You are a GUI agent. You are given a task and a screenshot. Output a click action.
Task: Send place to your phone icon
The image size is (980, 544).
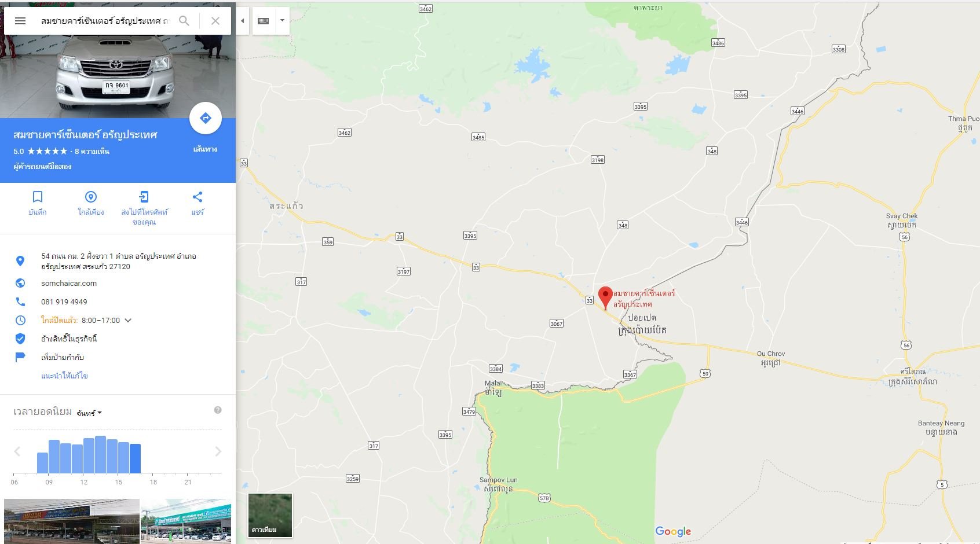pos(144,197)
